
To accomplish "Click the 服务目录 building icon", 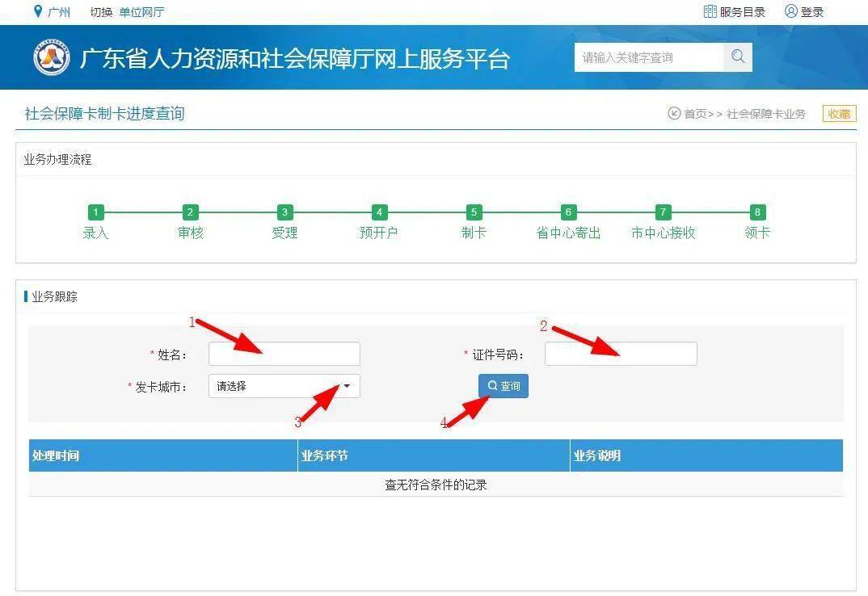I will click(710, 11).
